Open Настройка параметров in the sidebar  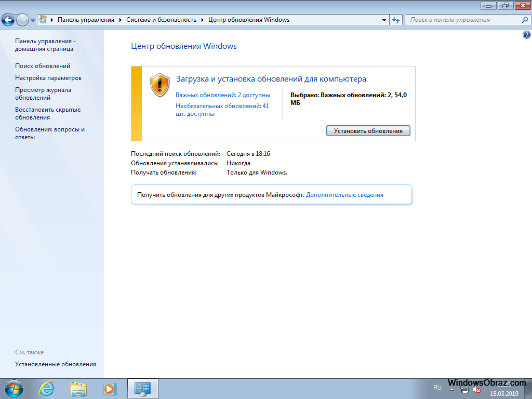(48, 78)
